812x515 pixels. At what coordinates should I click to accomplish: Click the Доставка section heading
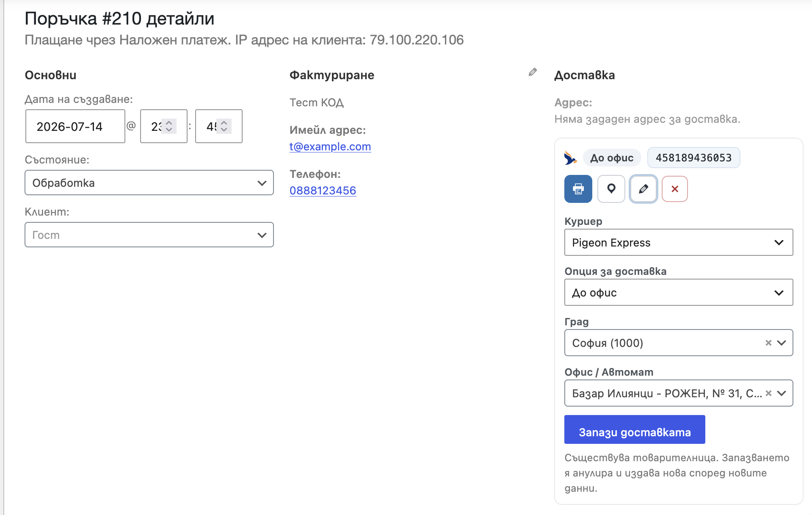585,75
